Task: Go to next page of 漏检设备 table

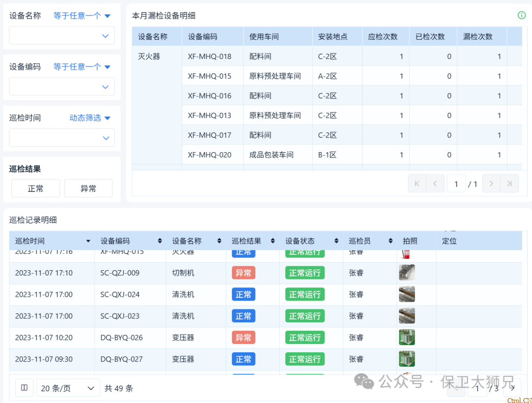Action: pyautogui.click(x=491, y=184)
